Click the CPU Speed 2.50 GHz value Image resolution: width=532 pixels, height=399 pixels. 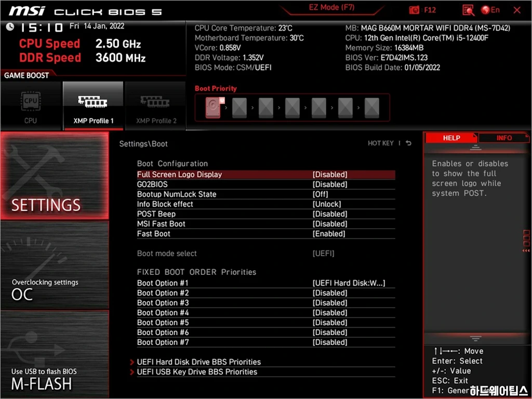click(118, 44)
